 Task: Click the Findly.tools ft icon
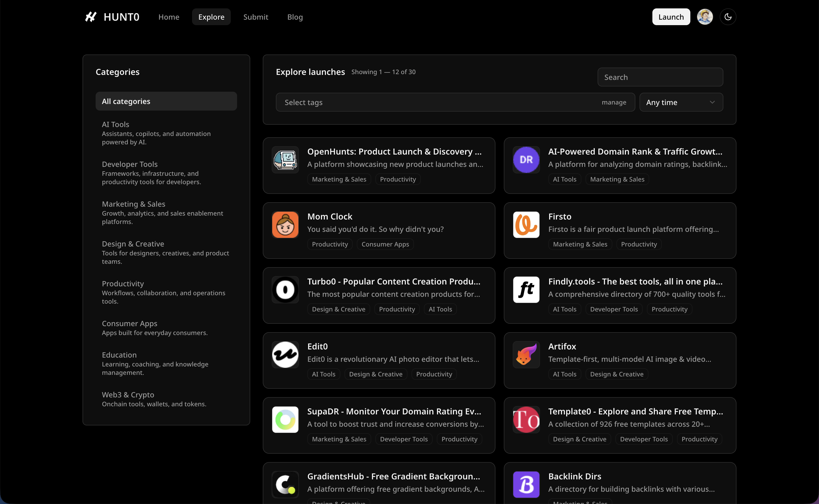pos(526,290)
